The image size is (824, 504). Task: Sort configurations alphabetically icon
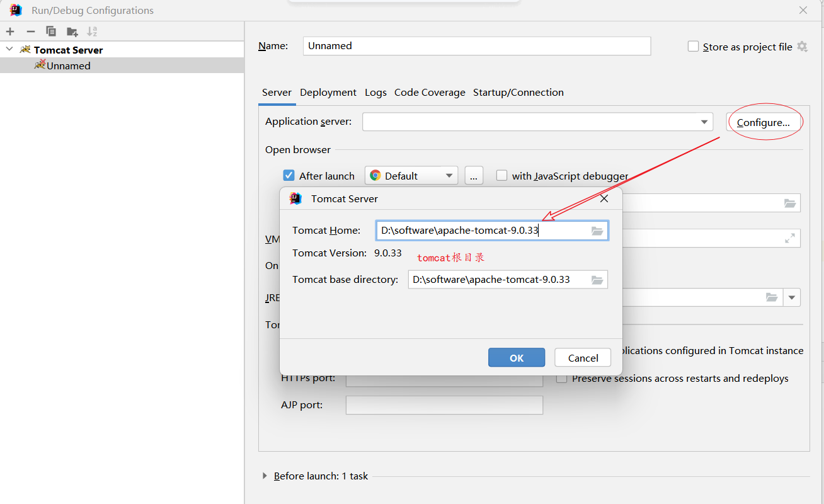pos(92,31)
